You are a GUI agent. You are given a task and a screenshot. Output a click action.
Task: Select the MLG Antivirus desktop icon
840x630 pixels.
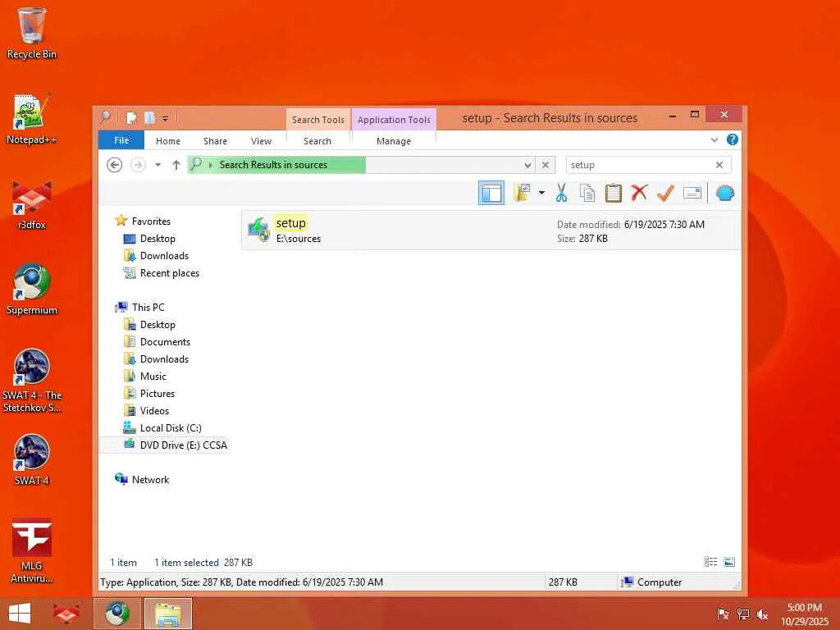pyautogui.click(x=32, y=550)
